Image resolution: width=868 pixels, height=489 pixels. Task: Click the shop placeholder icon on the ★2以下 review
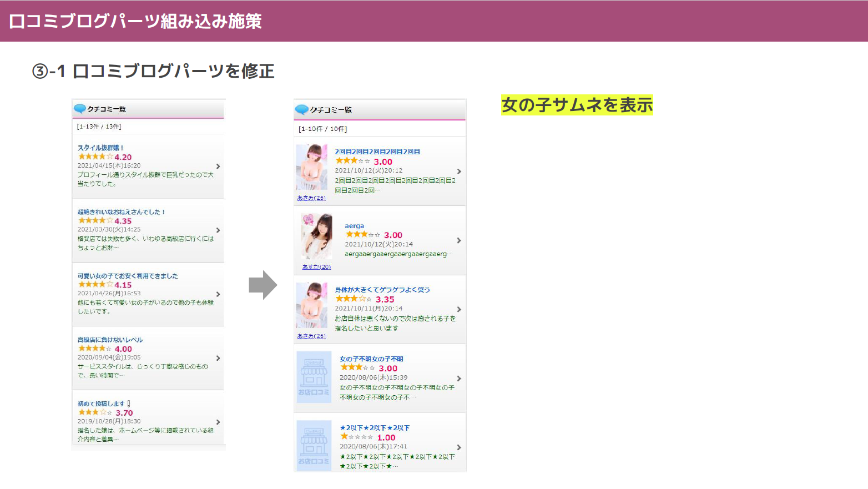(x=314, y=445)
